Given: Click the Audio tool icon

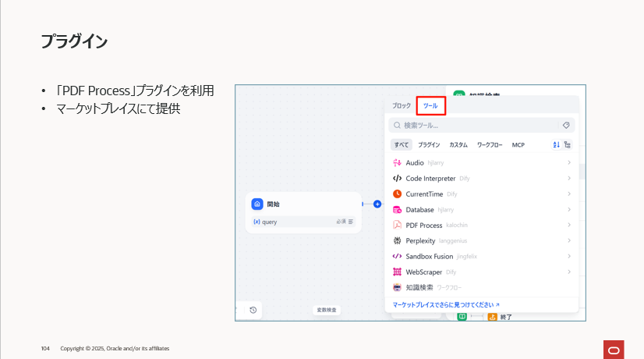Looking at the screenshot, I should 397,163.
